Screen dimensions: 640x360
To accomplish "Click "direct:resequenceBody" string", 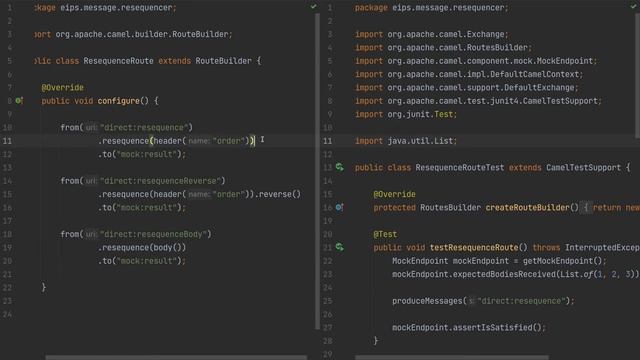I will point(153,234).
